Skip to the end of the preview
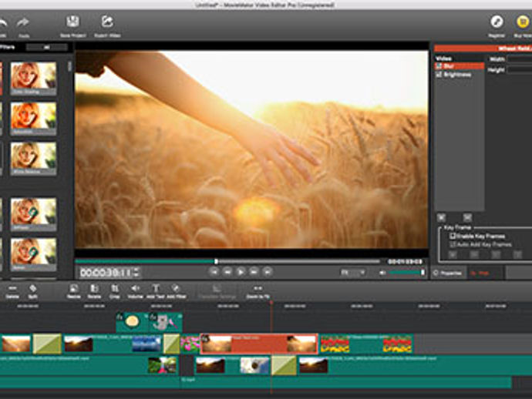The height and width of the screenshot is (399, 532). 268,272
